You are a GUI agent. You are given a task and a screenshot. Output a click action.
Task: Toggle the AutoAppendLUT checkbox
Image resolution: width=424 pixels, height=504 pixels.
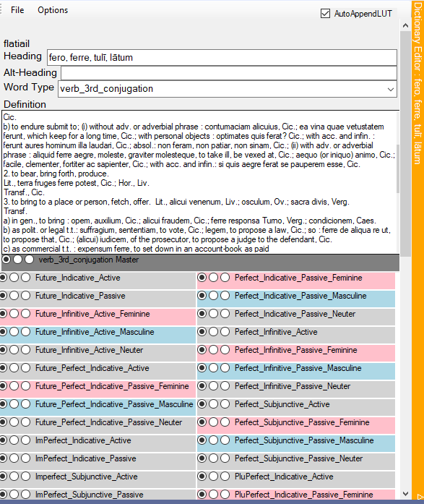(325, 14)
